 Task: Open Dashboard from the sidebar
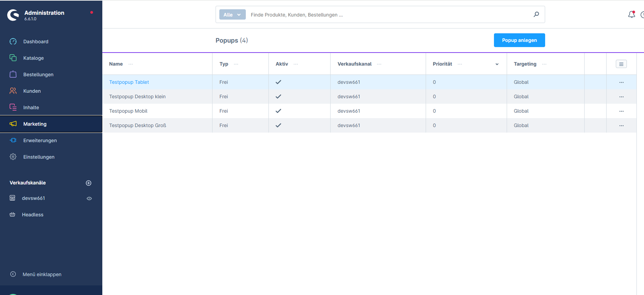tap(36, 42)
